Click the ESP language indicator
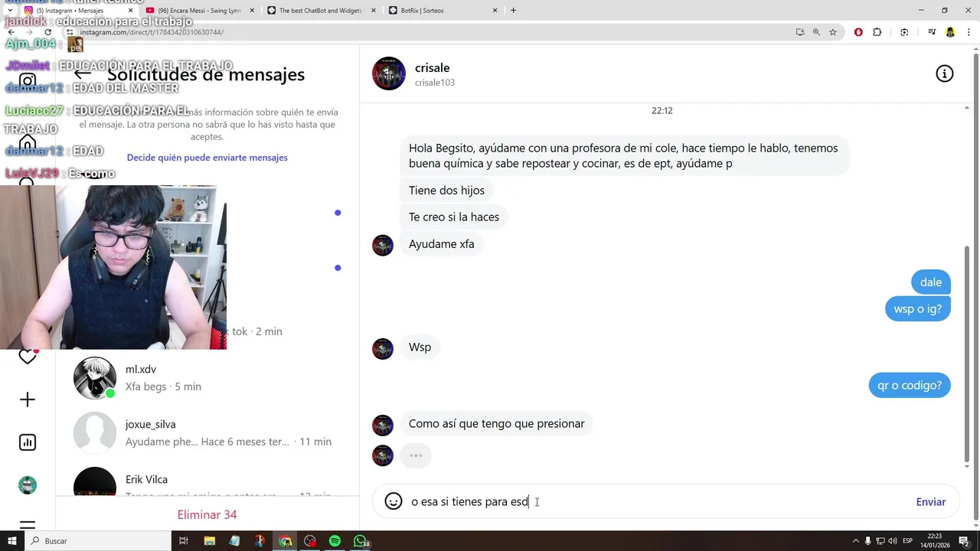This screenshot has height=551, width=980. (x=907, y=541)
